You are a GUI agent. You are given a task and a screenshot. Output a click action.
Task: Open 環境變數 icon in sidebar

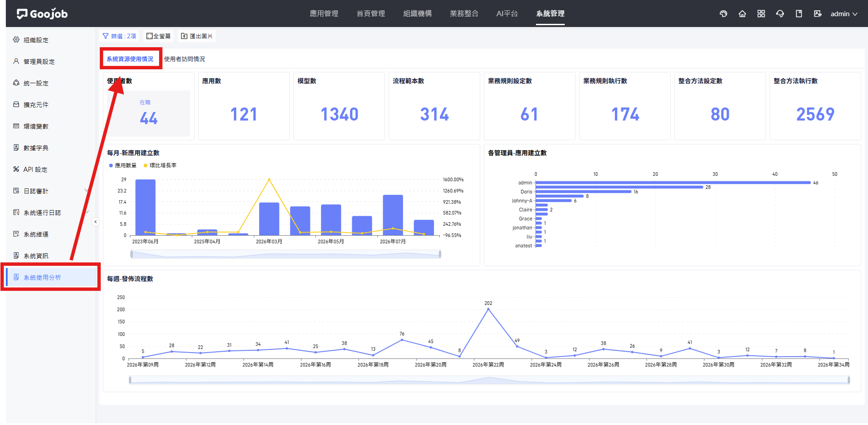[x=16, y=126]
